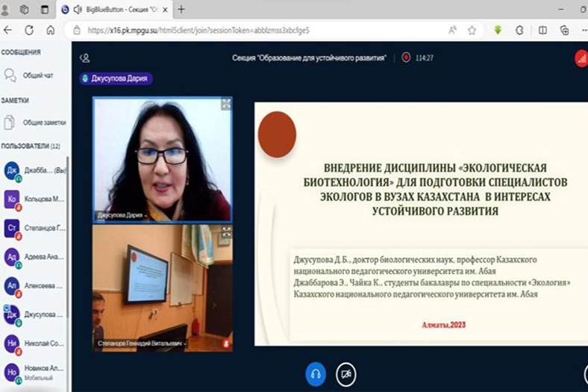The width and height of the screenshot is (588, 392).
Task: Add page to favorites with star icon
Action: (x=472, y=31)
